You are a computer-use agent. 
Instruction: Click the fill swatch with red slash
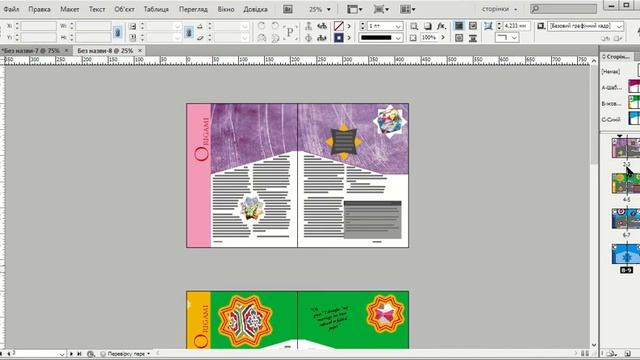[338, 26]
